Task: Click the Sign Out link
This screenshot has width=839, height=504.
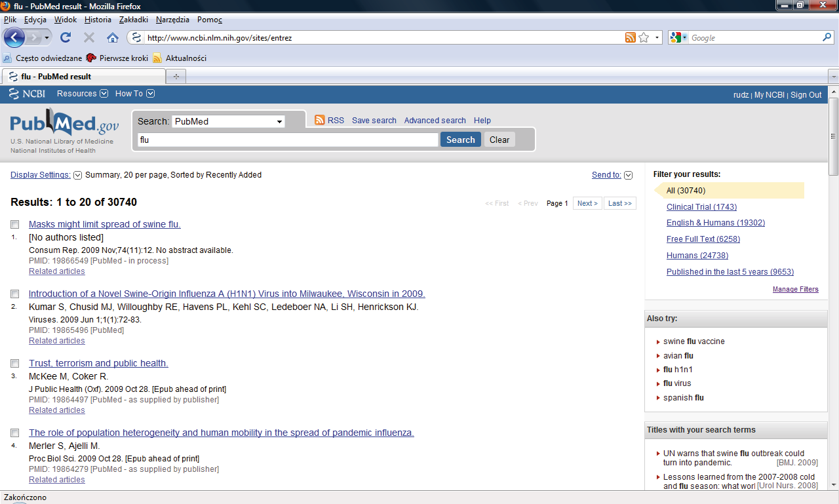Action: point(806,95)
